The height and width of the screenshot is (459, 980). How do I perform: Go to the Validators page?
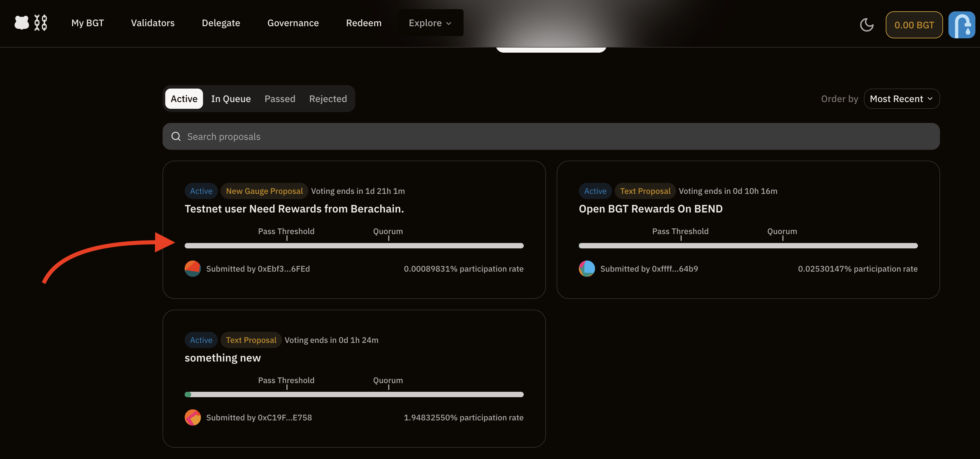coord(153,23)
